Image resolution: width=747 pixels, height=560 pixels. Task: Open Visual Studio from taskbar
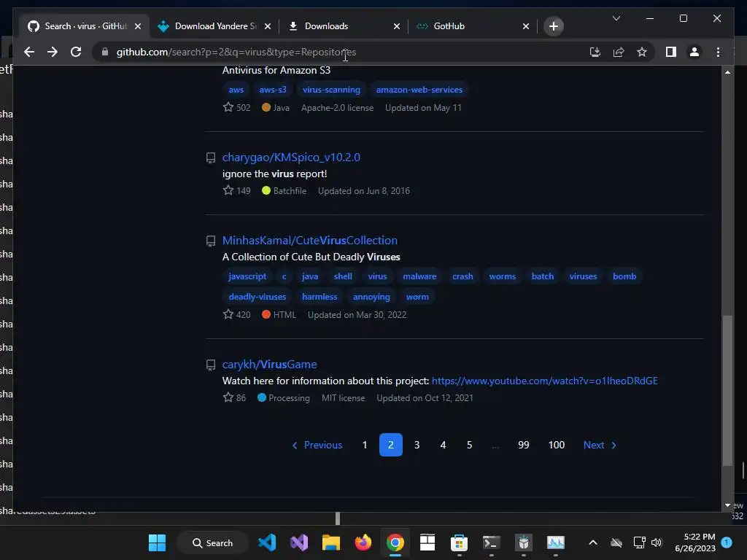coord(299,542)
